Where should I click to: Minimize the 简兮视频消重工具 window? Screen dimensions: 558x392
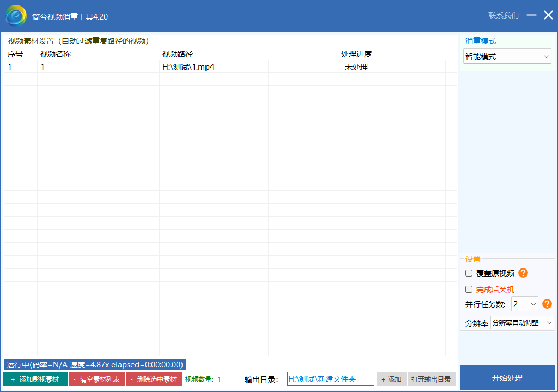[532, 15]
